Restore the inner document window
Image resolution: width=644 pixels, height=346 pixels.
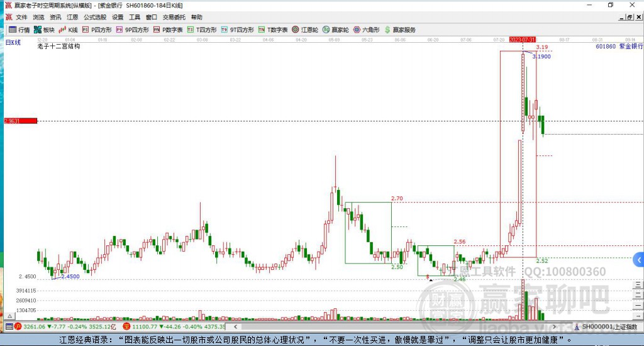630,17
